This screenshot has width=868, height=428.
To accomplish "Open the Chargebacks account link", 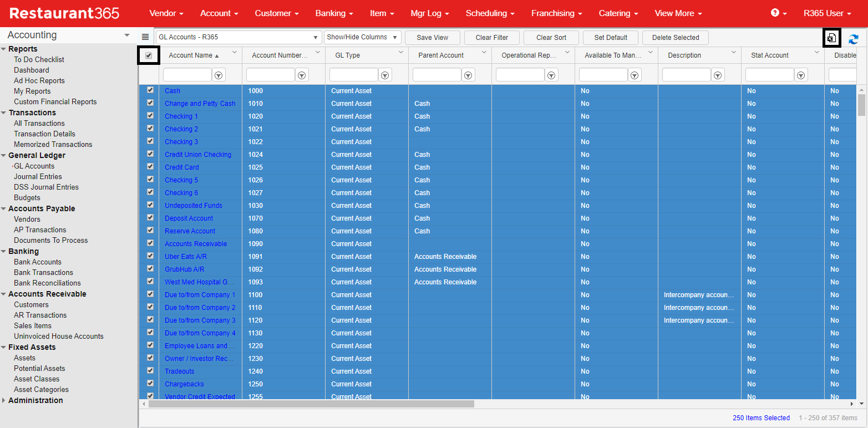I will coord(184,384).
